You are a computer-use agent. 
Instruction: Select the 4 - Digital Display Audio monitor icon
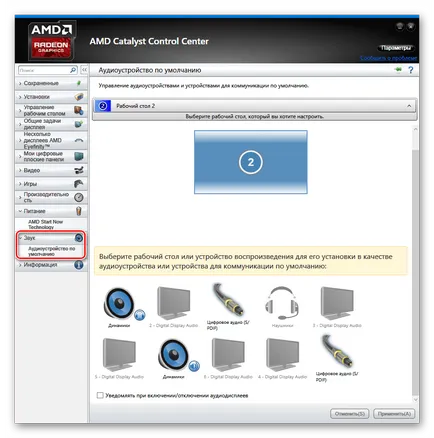[x=283, y=355]
